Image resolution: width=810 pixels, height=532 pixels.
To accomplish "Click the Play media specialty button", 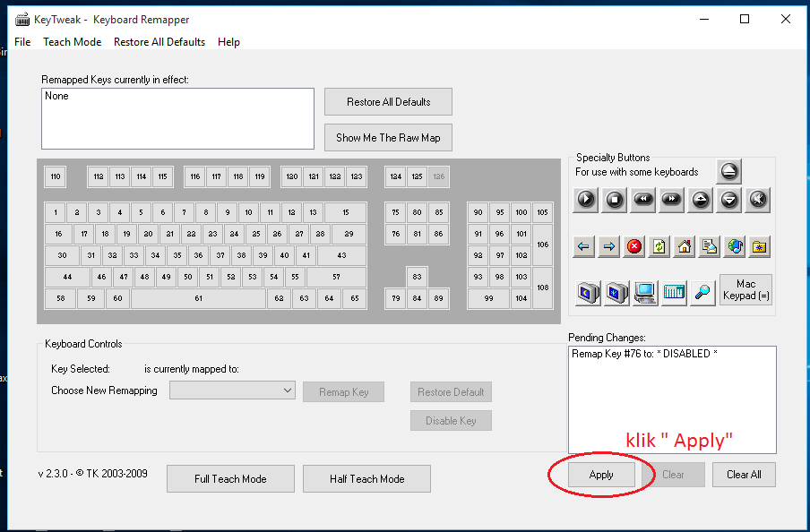I will (586, 200).
